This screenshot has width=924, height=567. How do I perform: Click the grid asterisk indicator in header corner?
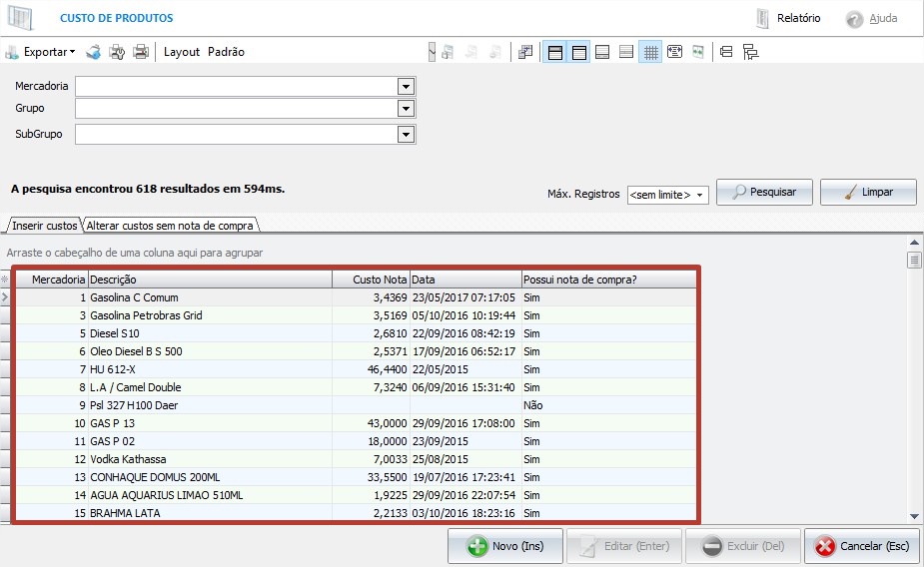(5, 280)
